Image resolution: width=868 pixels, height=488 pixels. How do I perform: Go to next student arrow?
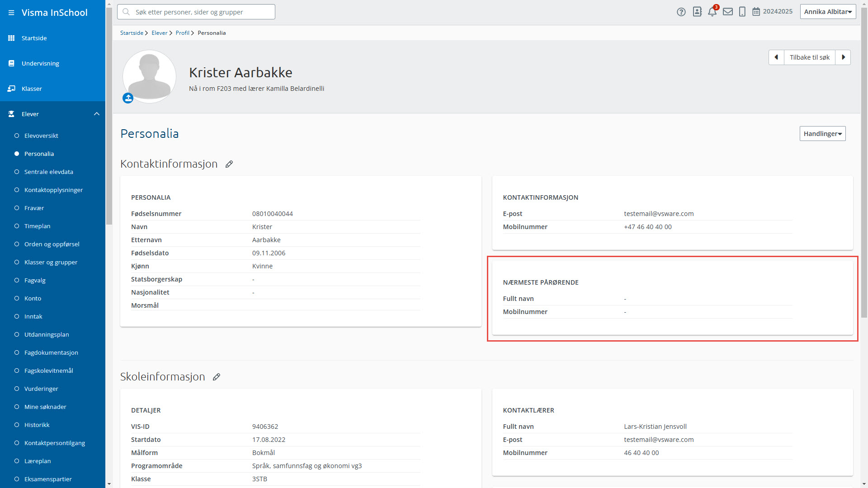click(x=843, y=57)
